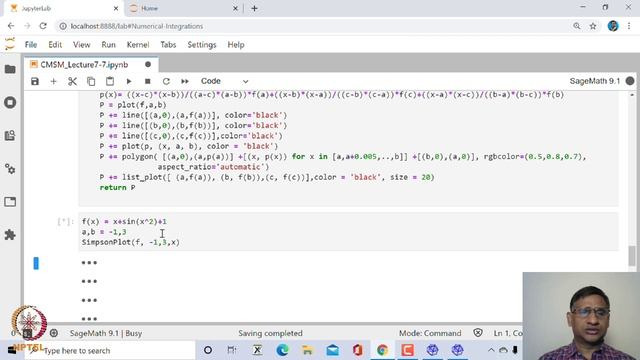Click the Mode: Command status item

430,333
